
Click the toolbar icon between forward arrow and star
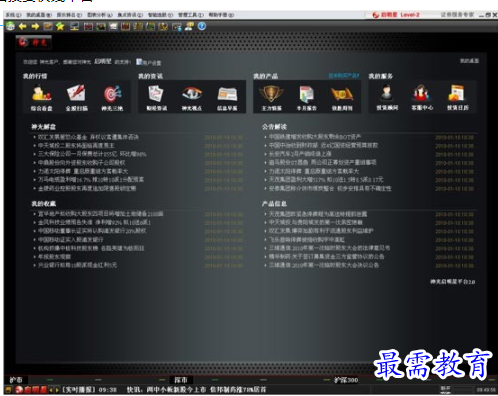48,26
